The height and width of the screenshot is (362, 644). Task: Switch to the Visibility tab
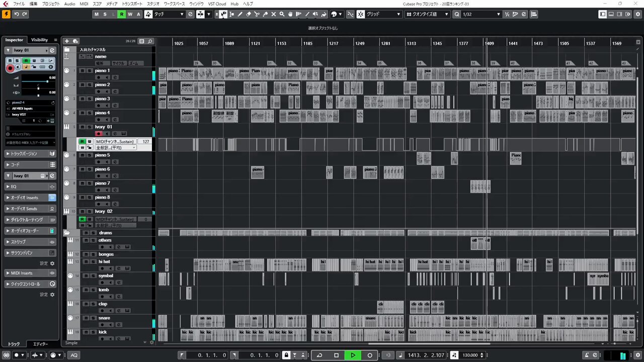[x=39, y=40]
